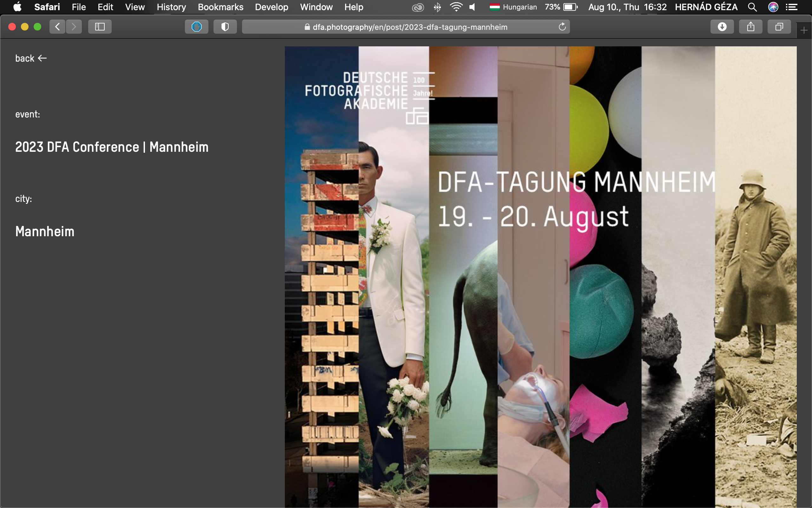
Task: Open the HERNÁD GÉZA user menu
Action: [706, 7]
